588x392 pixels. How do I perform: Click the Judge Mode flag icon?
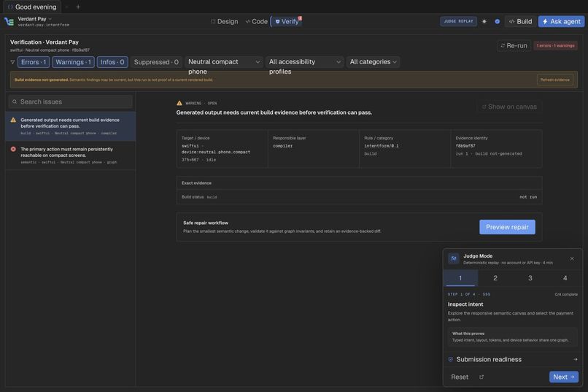[x=453, y=258]
